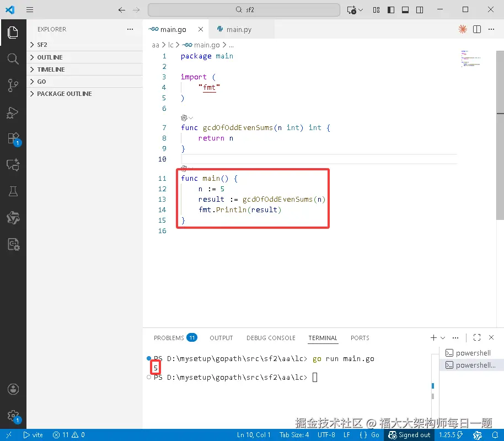Split the editor to the right
504x441 pixels.
[x=477, y=29]
